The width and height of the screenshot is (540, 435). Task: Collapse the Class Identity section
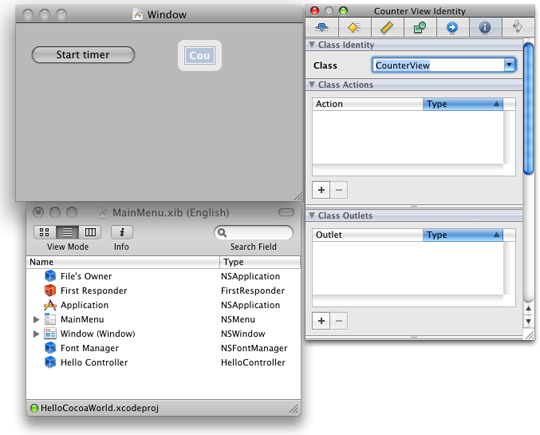tap(312, 44)
